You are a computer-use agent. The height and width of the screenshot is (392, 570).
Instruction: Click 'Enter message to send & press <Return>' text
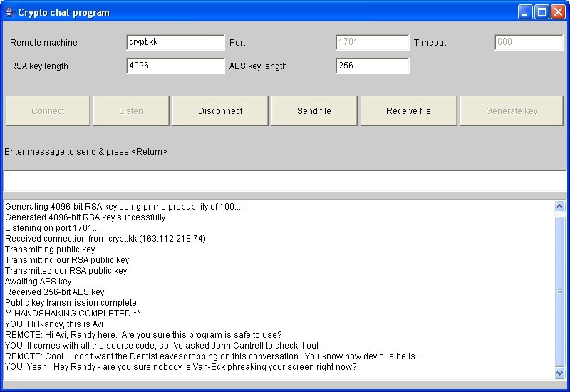(85, 152)
